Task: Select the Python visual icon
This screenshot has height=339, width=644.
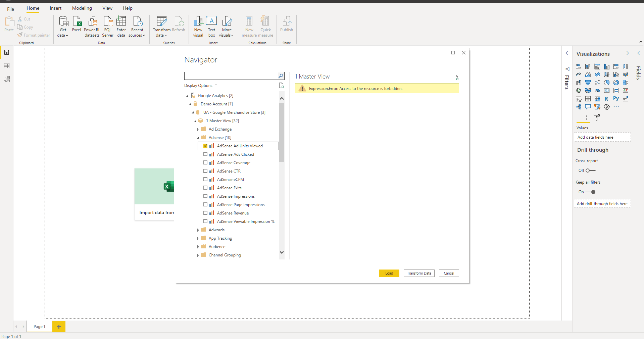Action: (x=616, y=99)
